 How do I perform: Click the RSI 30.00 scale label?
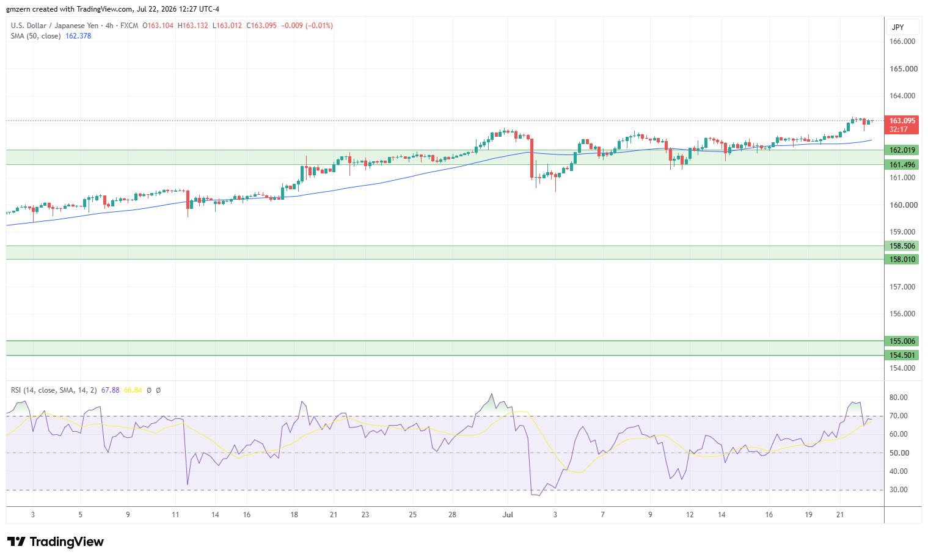tap(898, 490)
